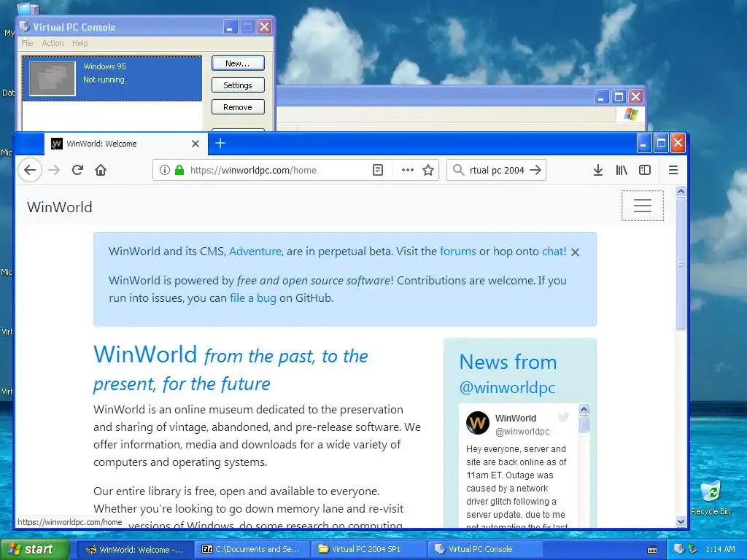Click Remove in Virtual PC Console
747x560 pixels.
[238, 107]
